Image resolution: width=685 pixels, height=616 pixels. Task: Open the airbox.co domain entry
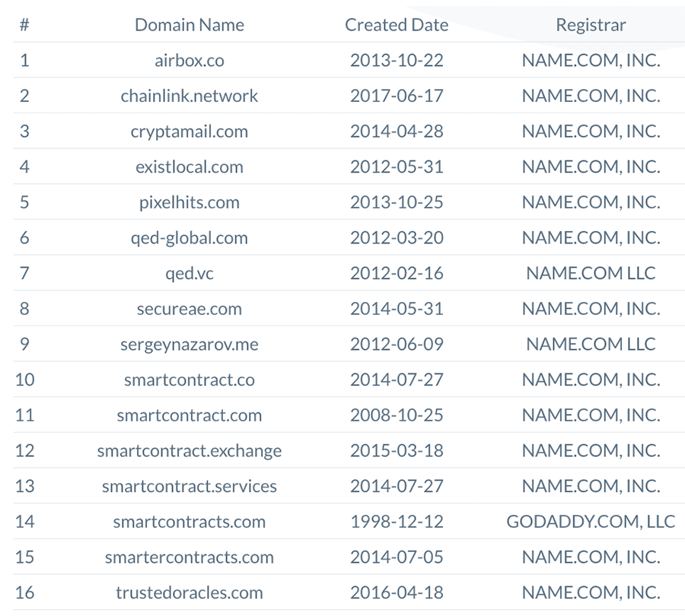click(x=190, y=60)
